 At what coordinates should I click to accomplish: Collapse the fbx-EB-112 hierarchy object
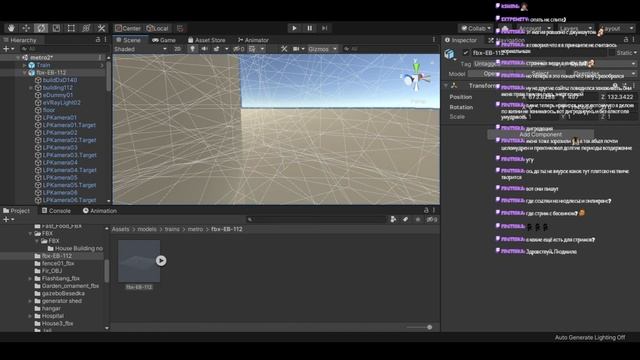click(24, 73)
